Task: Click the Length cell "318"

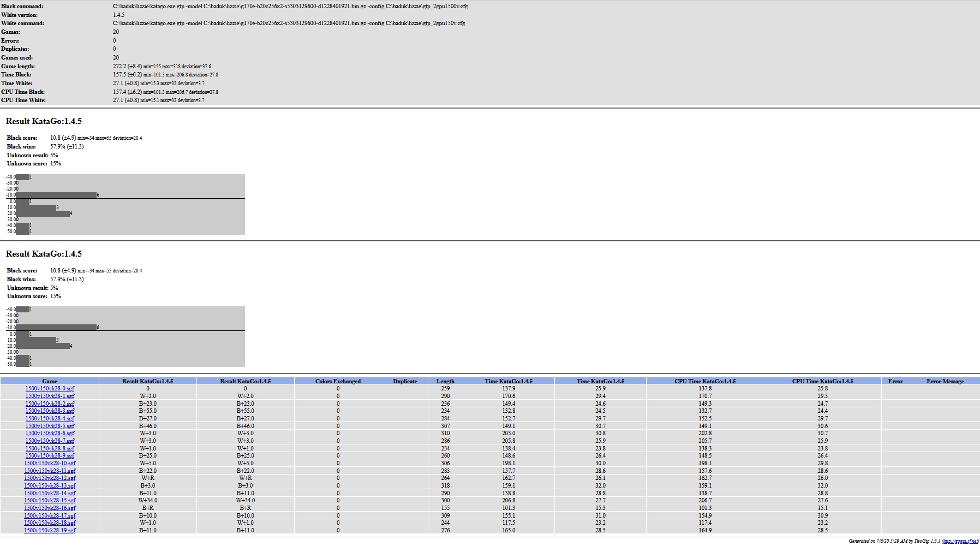Action: coord(445,485)
